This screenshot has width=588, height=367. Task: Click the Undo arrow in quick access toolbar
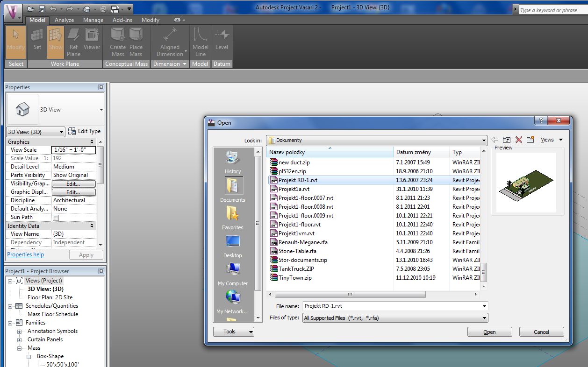pyautogui.click(x=53, y=9)
